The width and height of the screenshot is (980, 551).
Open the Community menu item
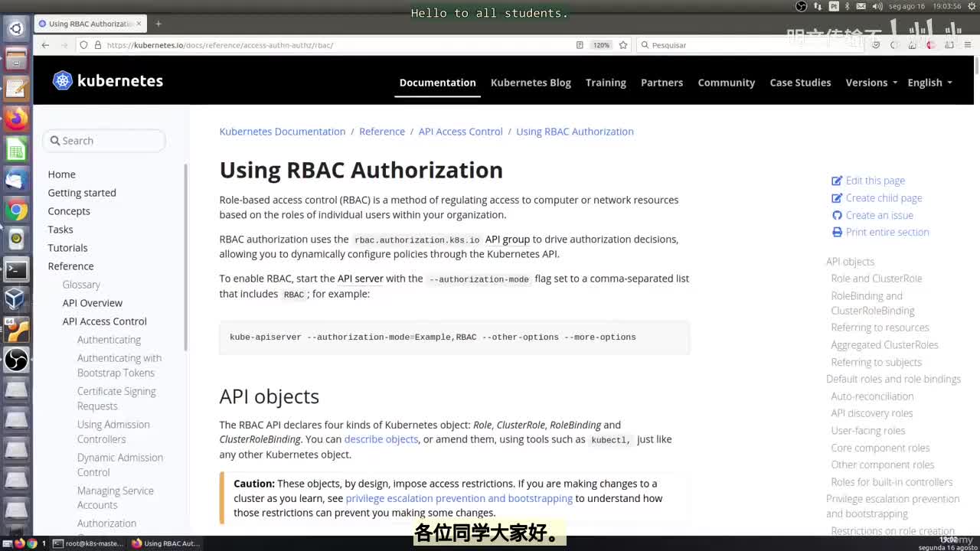coord(726,83)
